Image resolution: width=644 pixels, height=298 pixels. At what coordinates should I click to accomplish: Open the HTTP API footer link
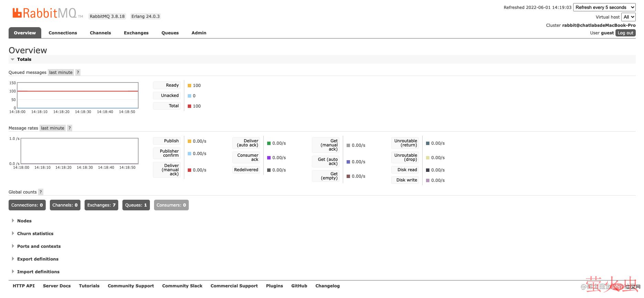pyautogui.click(x=24, y=286)
